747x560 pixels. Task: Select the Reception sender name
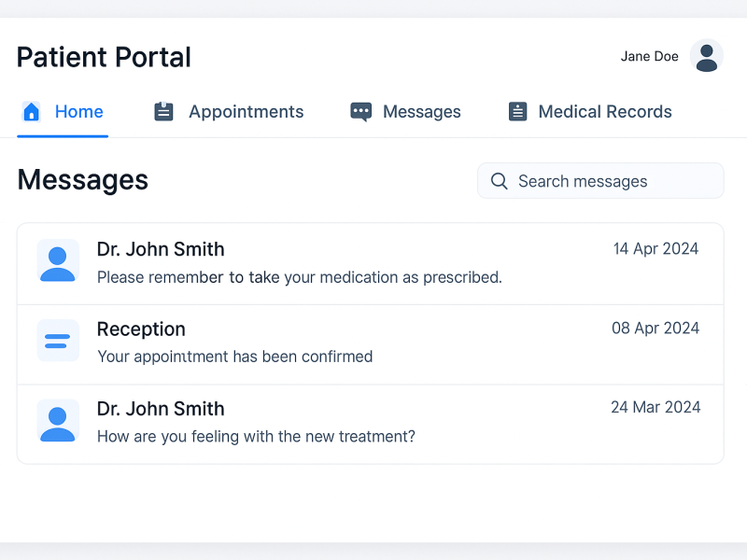[x=141, y=329]
